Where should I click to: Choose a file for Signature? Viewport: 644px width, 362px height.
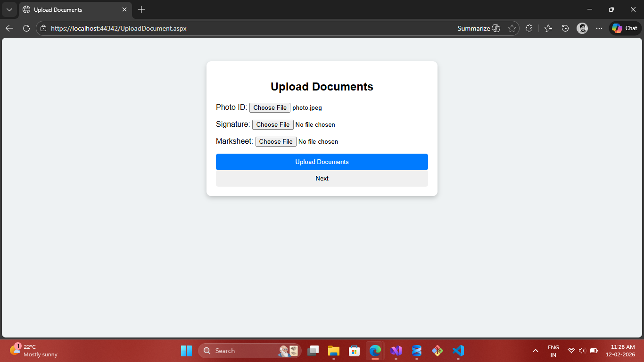pos(272,124)
